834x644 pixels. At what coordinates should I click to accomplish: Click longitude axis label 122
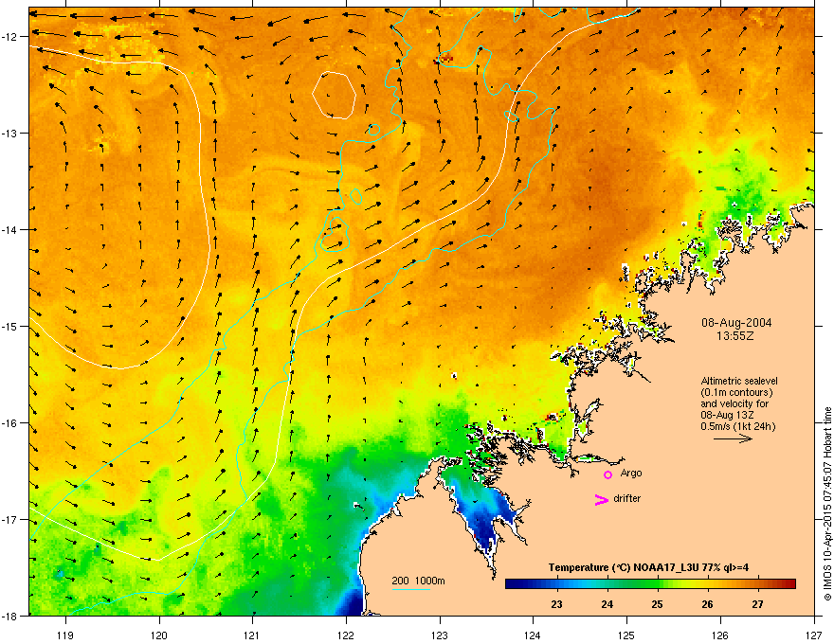click(346, 635)
